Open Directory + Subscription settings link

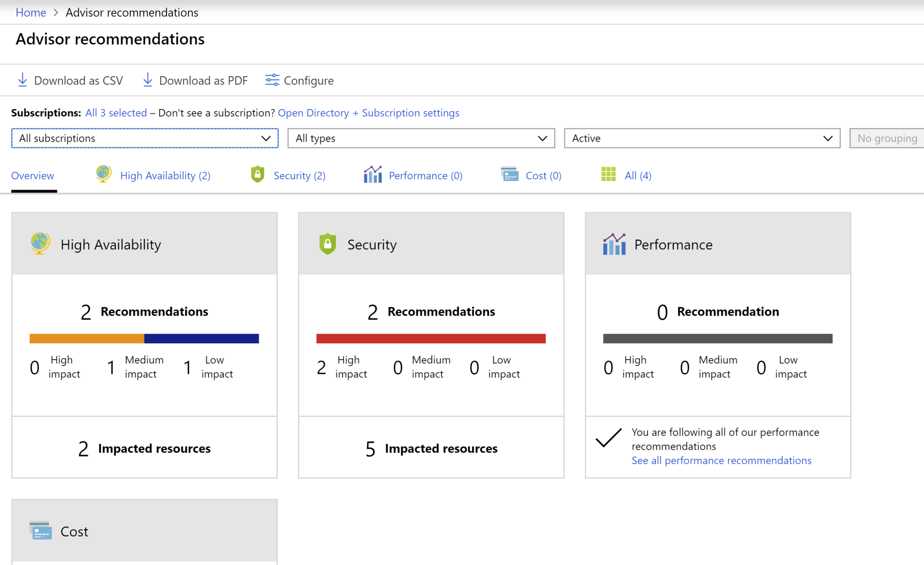[x=368, y=113]
